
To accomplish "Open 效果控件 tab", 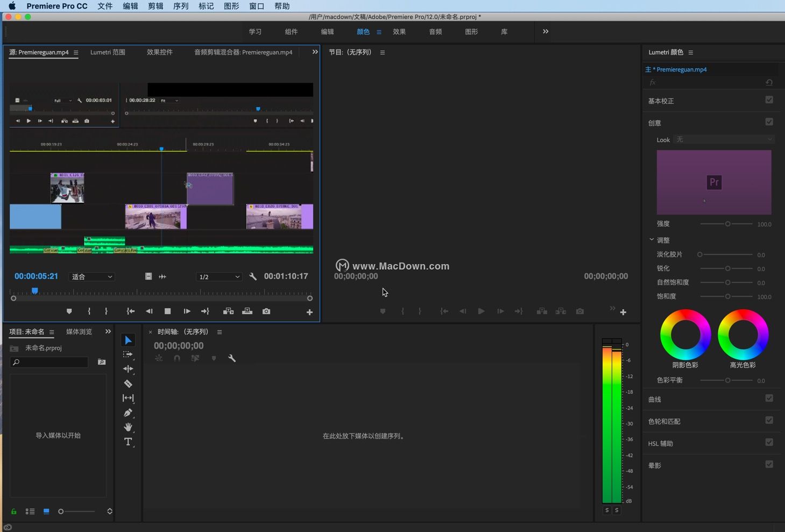I will click(160, 52).
